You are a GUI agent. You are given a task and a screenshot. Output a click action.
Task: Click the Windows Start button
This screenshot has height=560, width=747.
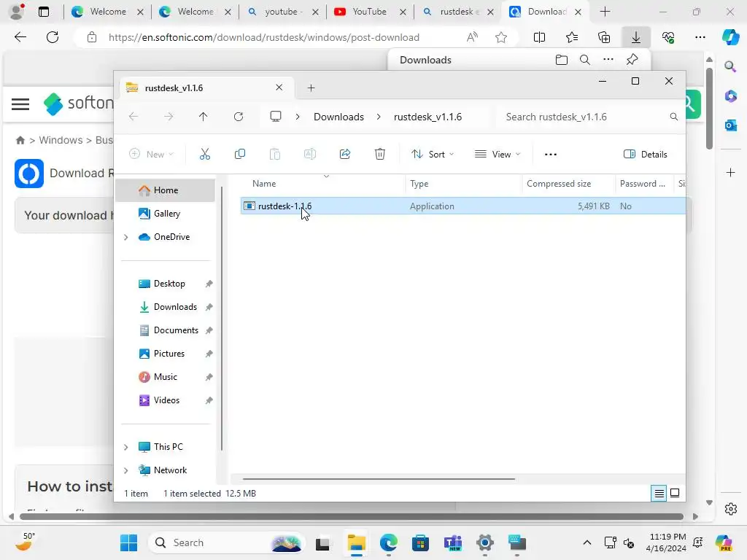tap(128, 542)
